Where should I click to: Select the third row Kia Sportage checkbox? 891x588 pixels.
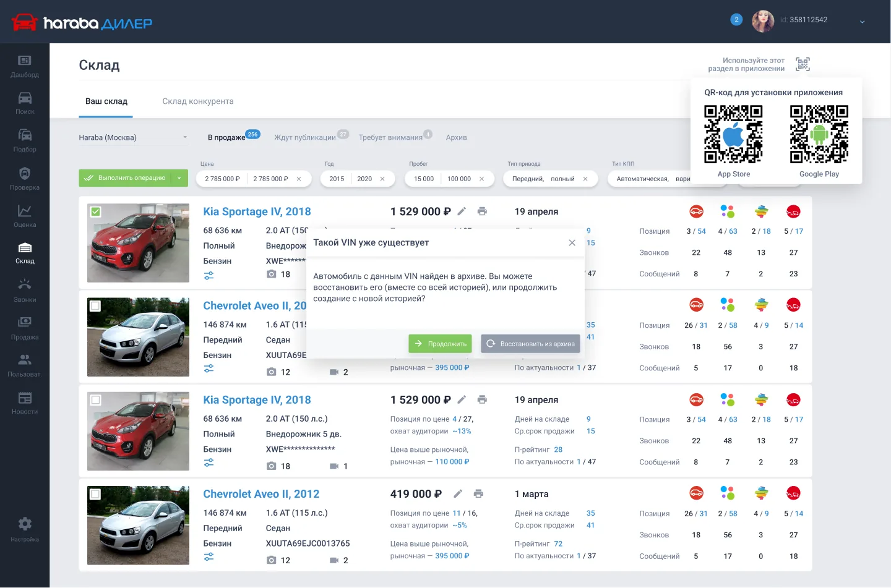pos(95,400)
